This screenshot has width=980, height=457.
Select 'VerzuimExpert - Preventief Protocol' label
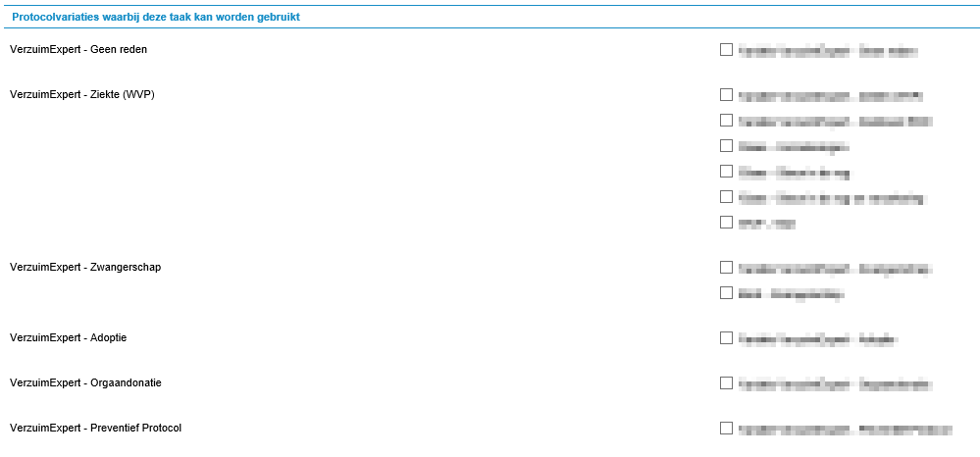pos(95,428)
